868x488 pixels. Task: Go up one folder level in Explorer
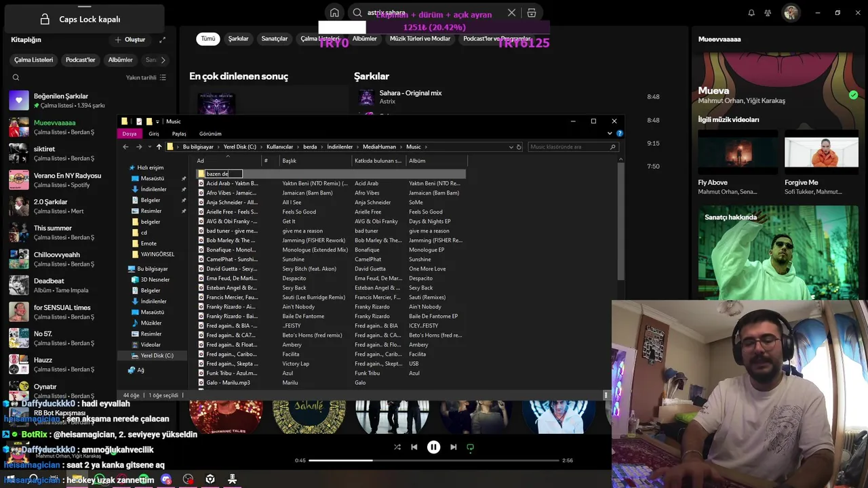[159, 147]
